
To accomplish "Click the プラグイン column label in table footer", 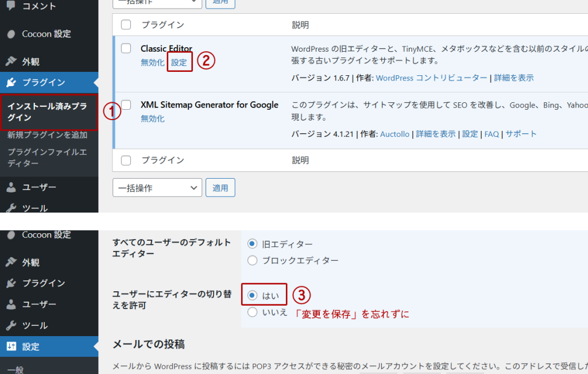I will click(x=163, y=160).
